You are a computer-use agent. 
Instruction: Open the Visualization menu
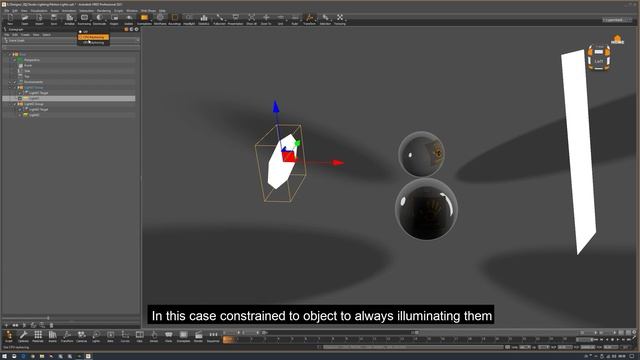39,11
